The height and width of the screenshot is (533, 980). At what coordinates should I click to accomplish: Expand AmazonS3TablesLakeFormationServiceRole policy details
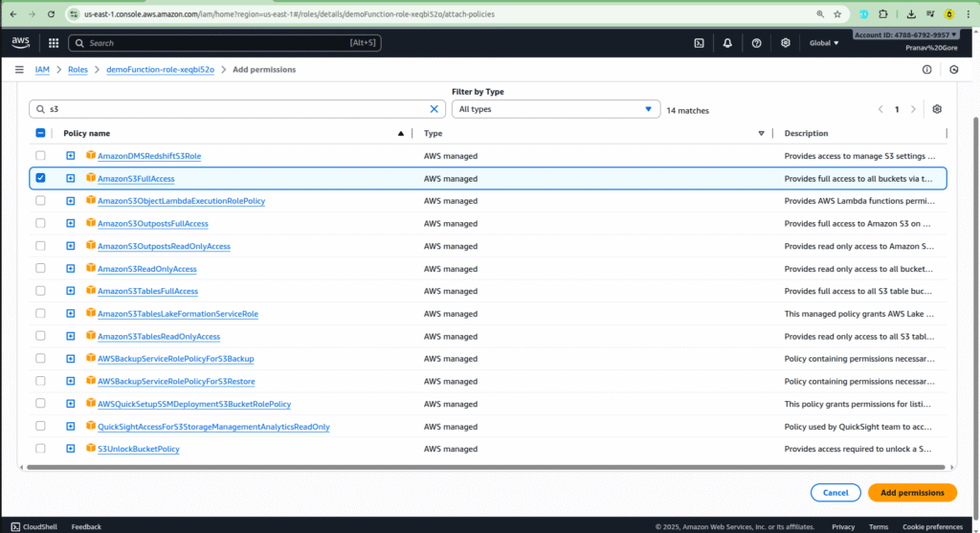(x=71, y=313)
